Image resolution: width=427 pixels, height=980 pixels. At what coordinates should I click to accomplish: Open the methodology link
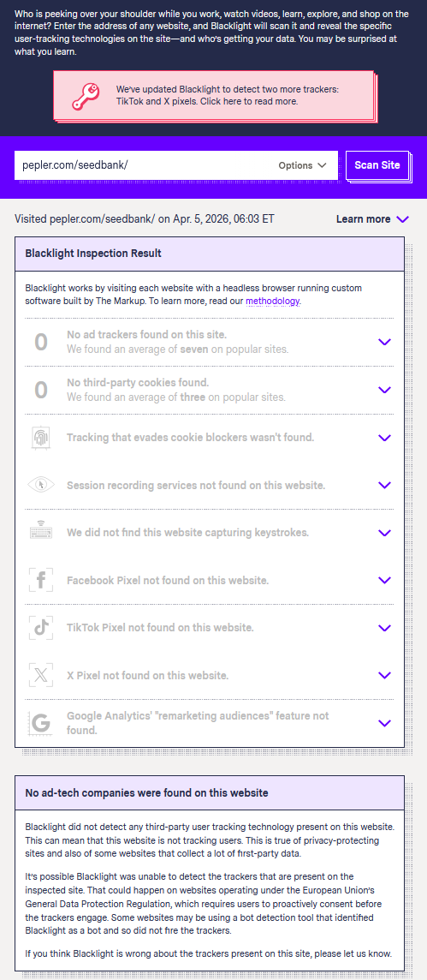[273, 302]
